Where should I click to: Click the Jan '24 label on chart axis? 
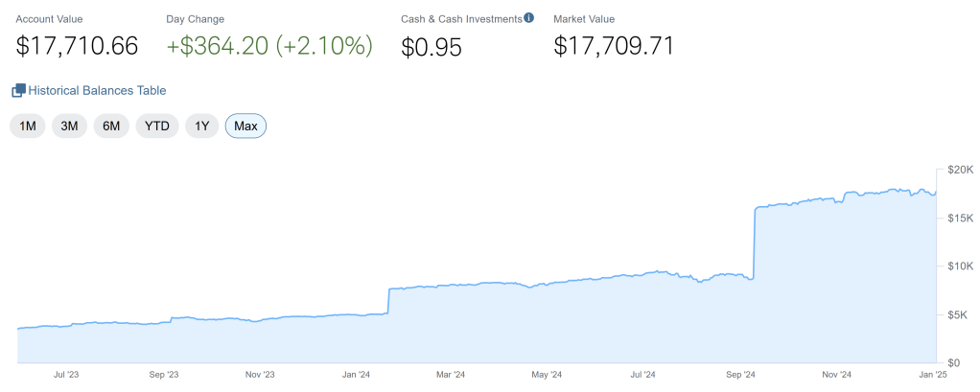click(356, 375)
